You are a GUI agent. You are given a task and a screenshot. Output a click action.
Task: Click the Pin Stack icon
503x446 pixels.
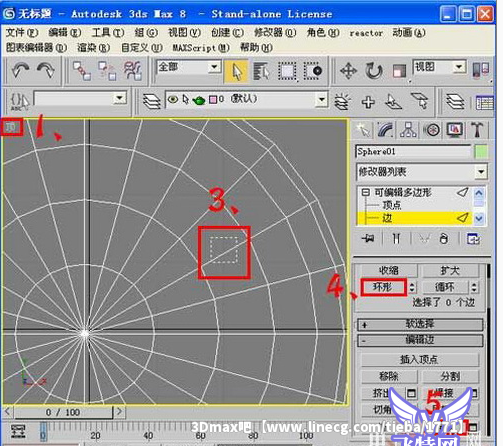(x=368, y=239)
